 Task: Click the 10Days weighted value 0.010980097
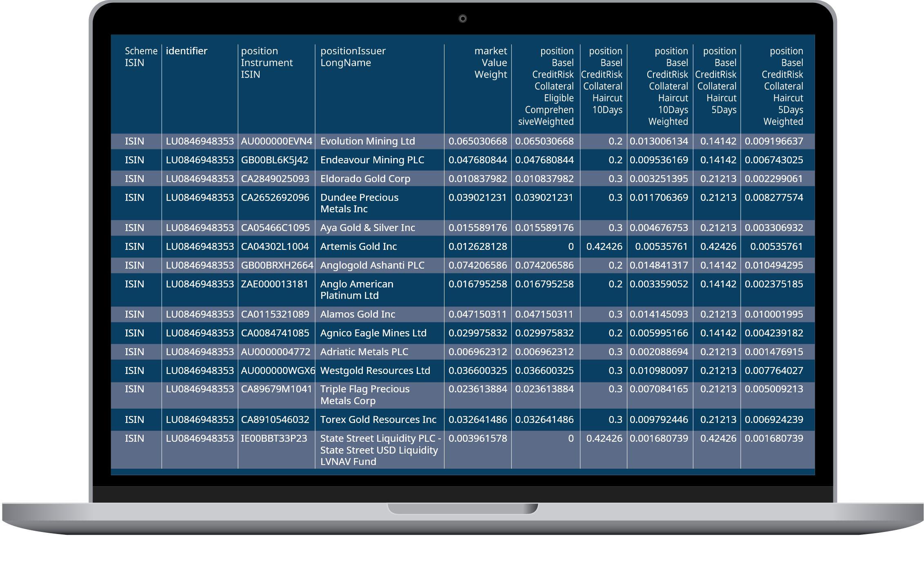click(659, 371)
